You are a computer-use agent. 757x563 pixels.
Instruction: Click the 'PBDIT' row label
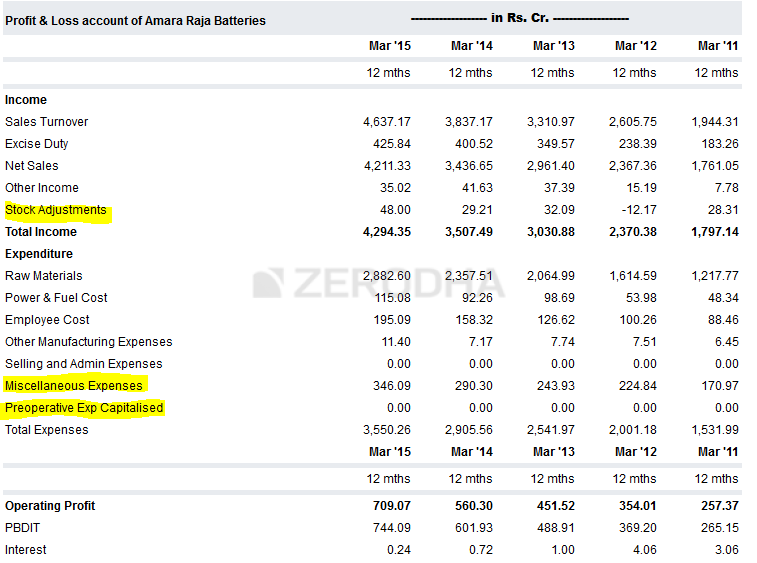point(22,528)
